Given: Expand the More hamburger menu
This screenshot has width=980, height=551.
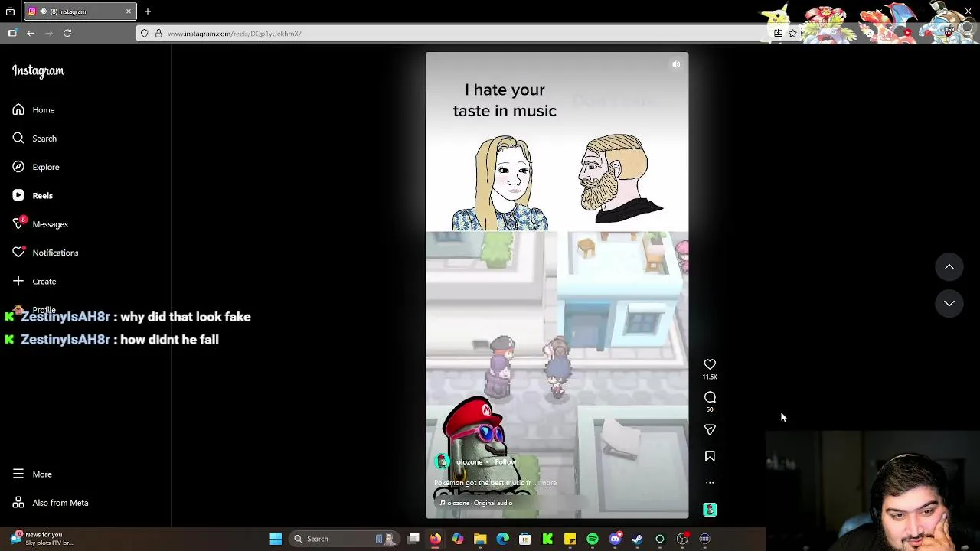Looking at the screenshot, I should coord(33,474).
